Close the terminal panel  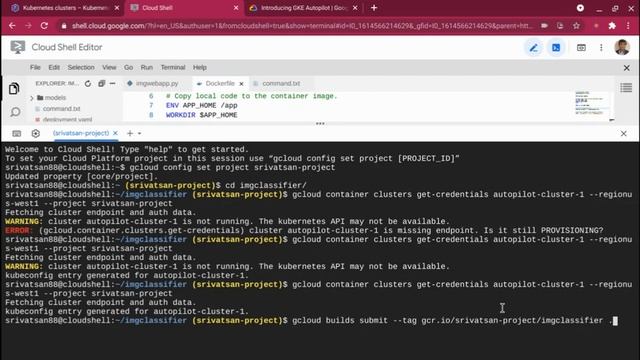click(x=624, y=133)
